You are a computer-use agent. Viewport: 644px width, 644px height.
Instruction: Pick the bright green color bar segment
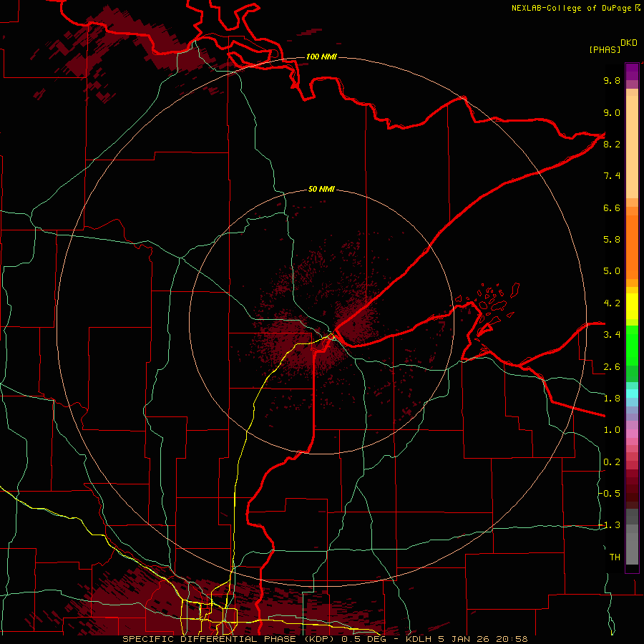(632, 345)
